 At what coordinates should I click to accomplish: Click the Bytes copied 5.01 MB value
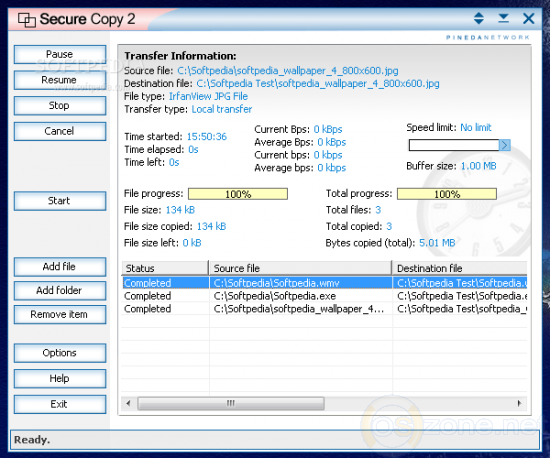[437, 243]
